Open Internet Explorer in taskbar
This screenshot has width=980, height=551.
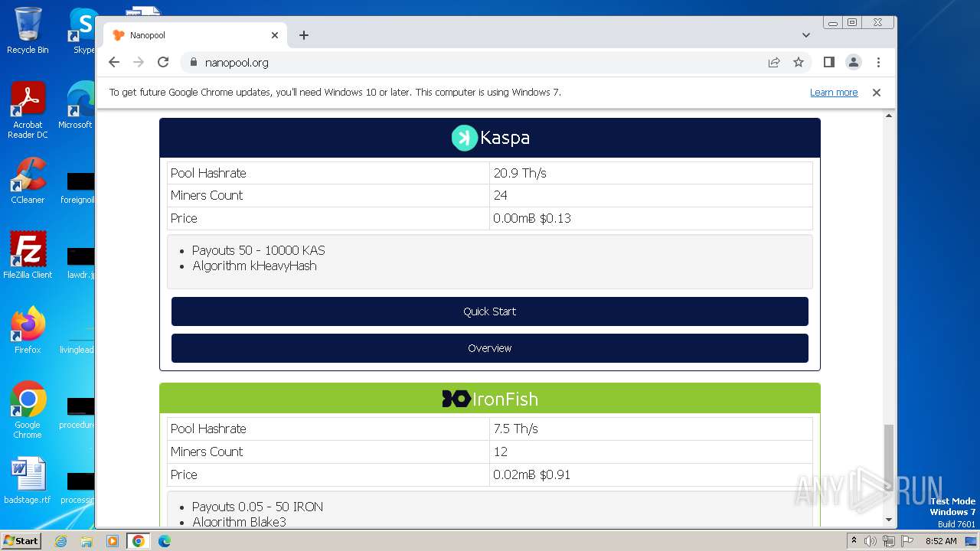pyautogui.click(x=61, y=541)
